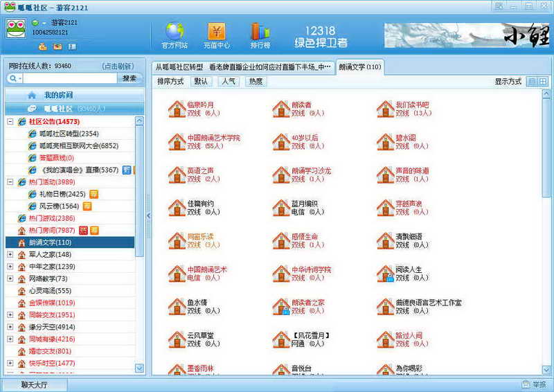The height and width of the screenshot is (392, 554).
Task: Click the sidebar scrollbar down arrow
Action: (x=139, y=368)
